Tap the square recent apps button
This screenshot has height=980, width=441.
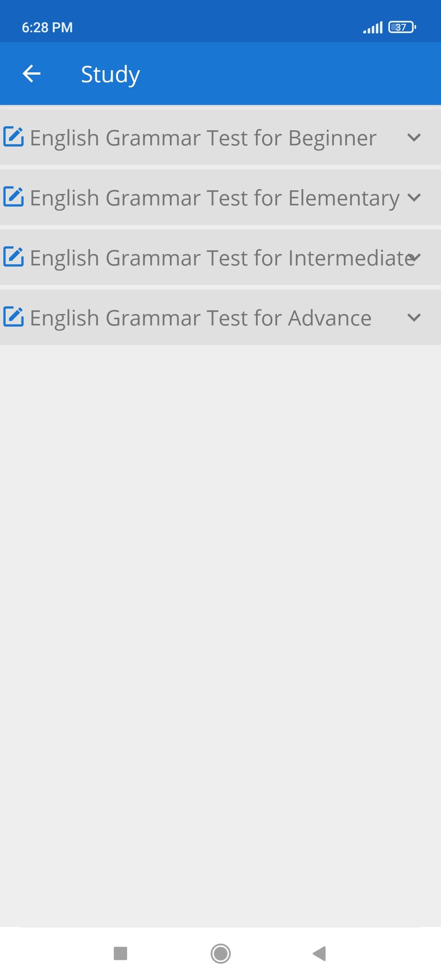120,953
